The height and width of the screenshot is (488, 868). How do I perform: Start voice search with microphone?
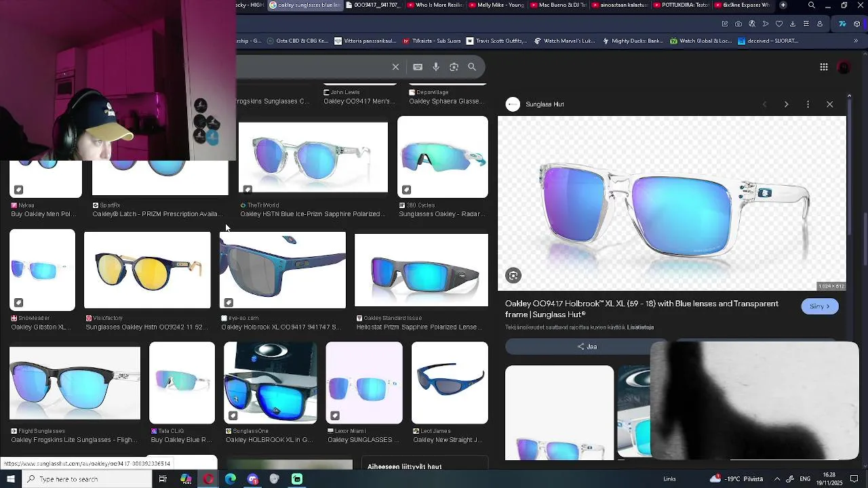click(x=436, y=67)
